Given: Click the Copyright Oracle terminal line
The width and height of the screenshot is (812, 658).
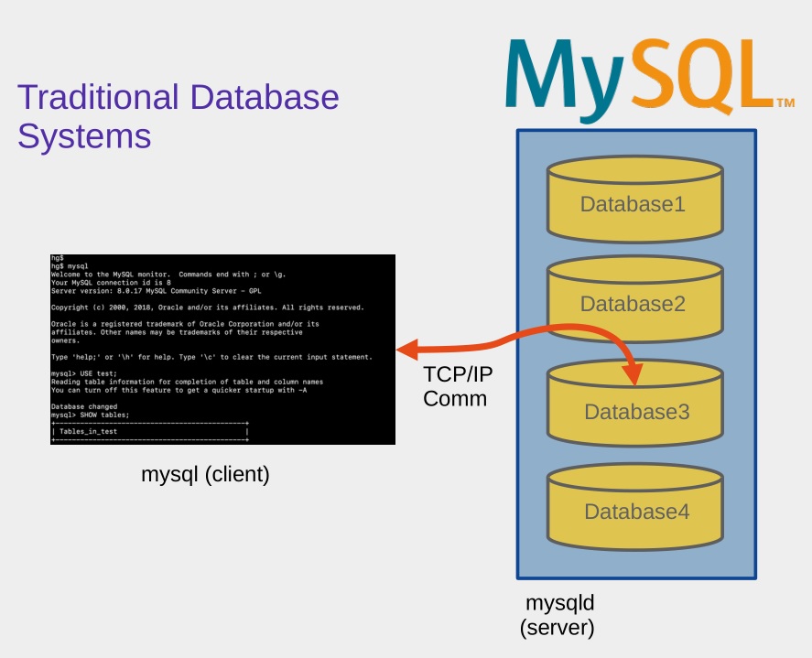Looking at the screenshot, I should pos(207,307).
